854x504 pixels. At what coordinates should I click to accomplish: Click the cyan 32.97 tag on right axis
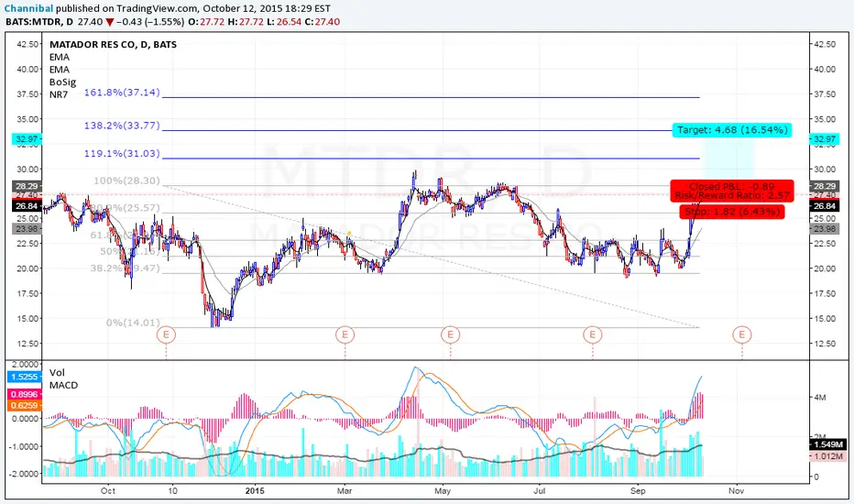point(825,139)
